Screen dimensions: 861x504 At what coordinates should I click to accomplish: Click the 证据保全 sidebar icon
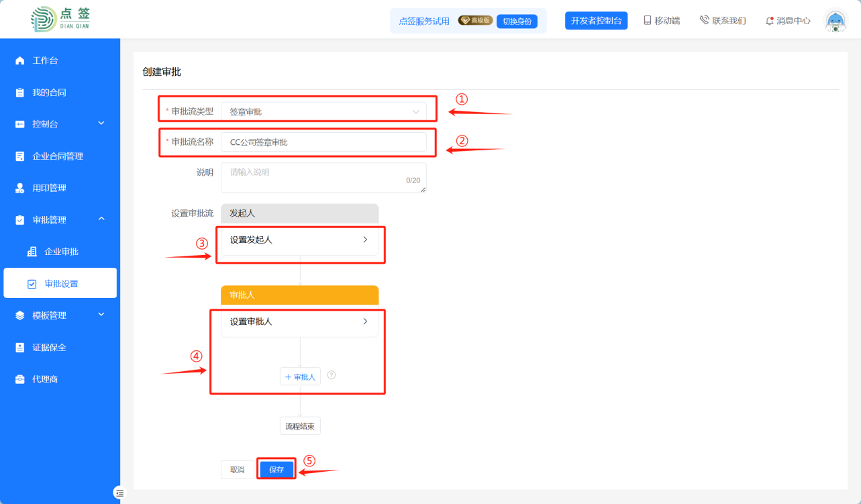[x=19, y=348]
